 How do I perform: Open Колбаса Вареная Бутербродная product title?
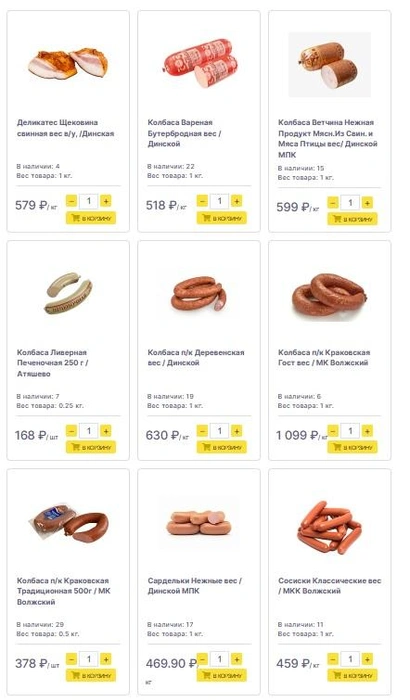click(x=184, y=133)
